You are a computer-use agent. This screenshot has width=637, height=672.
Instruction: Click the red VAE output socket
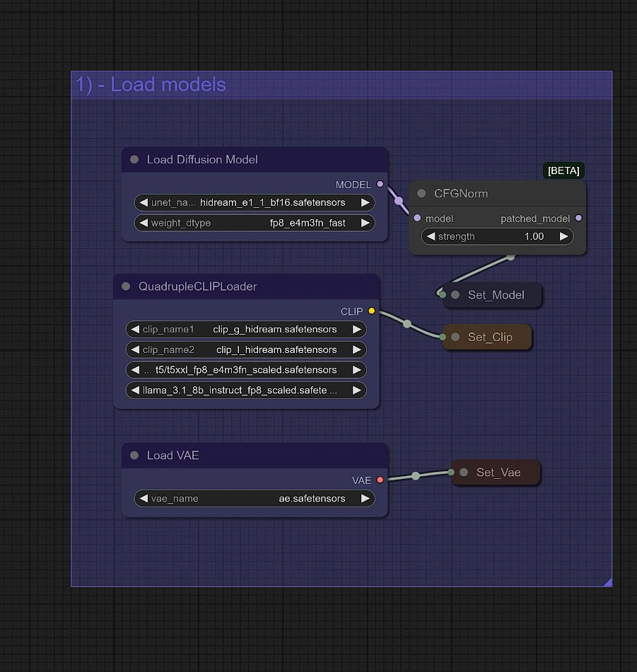pos(380,480)
